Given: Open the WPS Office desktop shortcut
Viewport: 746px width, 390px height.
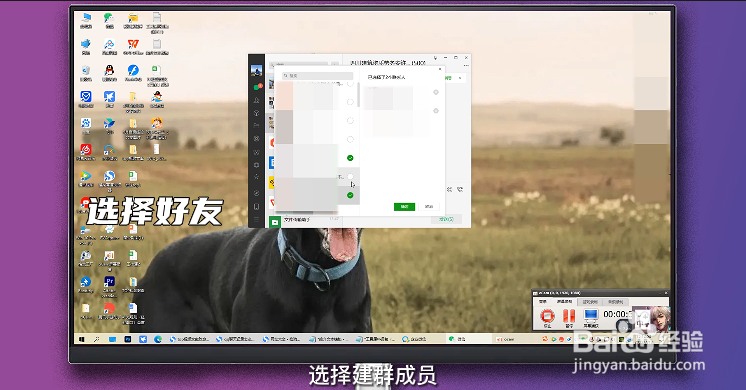Looking at the screenshot, I should [x=133, y=46].
